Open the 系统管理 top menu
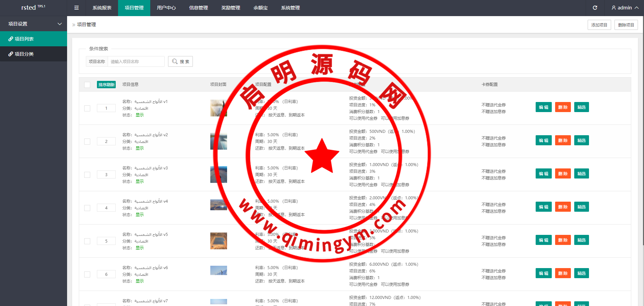The image size is (644, 306). click(290, 8)
